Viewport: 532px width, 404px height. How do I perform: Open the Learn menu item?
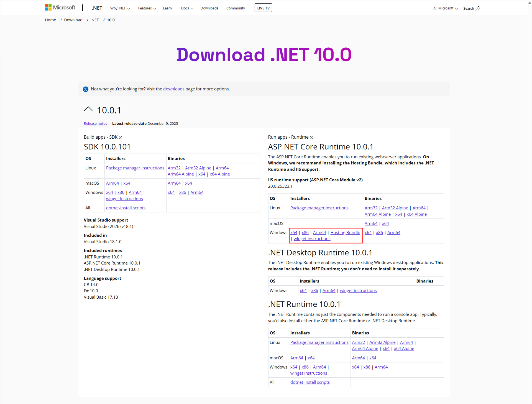coord(167,8)
